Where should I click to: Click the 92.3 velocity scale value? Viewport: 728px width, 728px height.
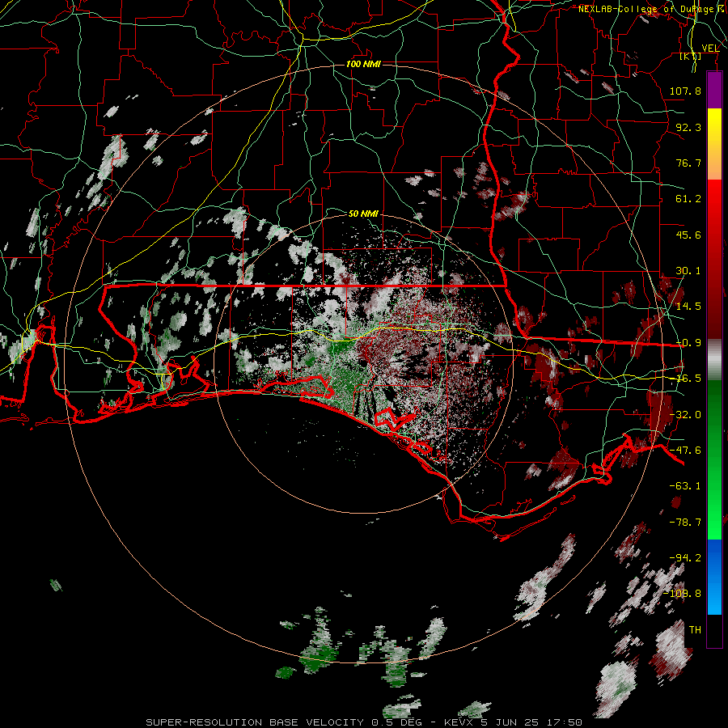pyautogui.click(x=688, y=127)
